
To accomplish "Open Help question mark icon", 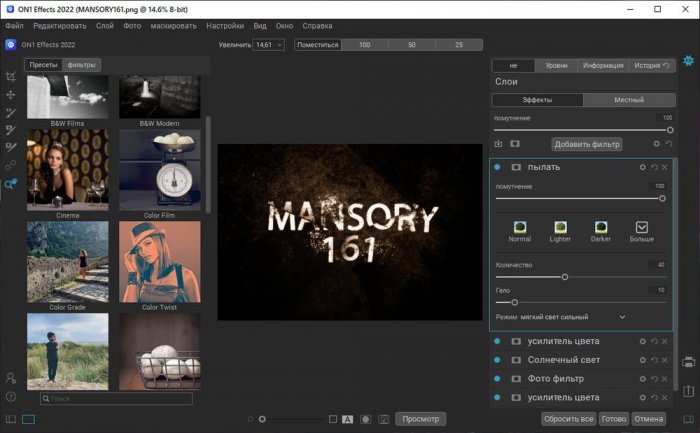I will pos(11,397).
